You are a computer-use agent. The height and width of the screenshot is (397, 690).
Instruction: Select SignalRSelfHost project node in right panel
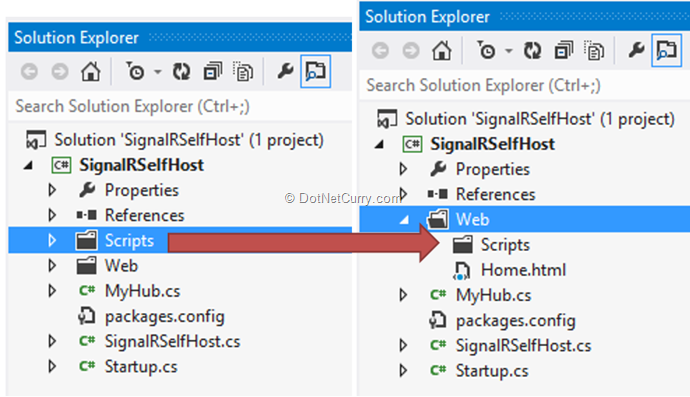[x=493, y=144]
